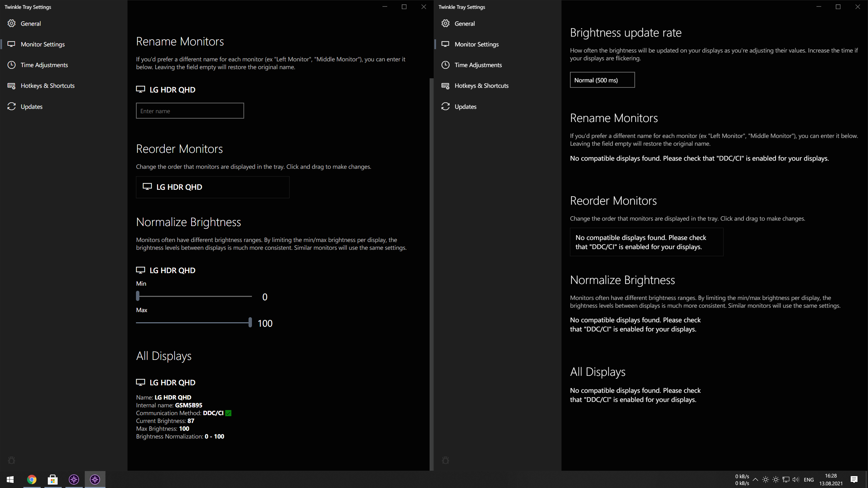Click the monitor icon beside LG HDR QHD rename field
Viewport: 868px width, 488px height.
pos(141,89)
